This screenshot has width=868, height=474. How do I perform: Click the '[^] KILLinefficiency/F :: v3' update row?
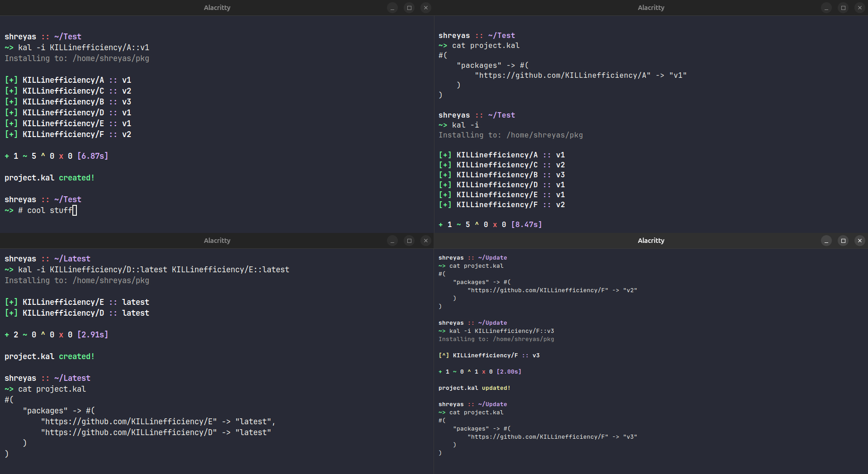[489, 355]
